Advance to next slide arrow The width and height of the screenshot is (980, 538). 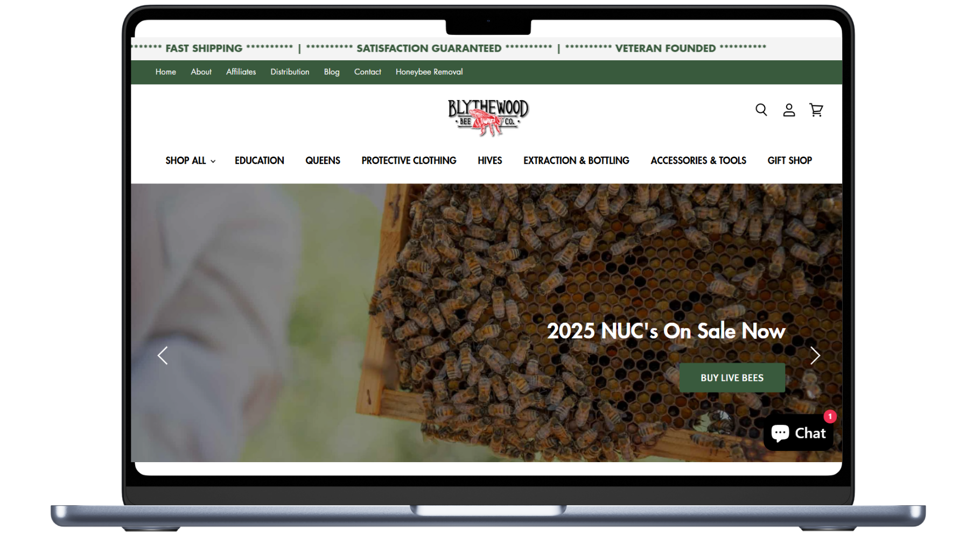(815, 355)
